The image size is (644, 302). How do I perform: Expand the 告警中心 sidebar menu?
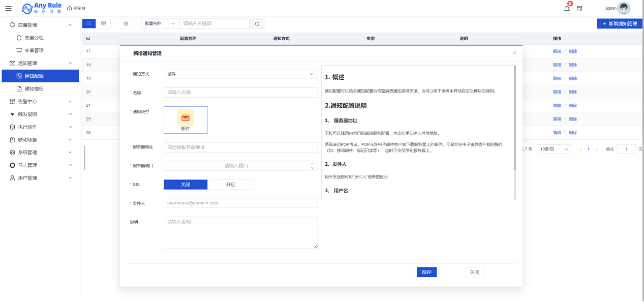(x=40, y=102)
